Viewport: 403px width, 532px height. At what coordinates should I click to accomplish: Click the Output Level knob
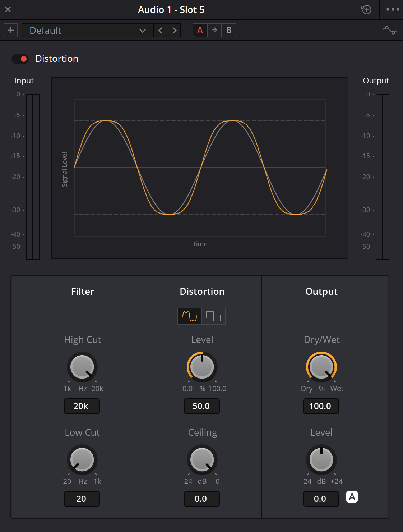click(x=321, y=460)
